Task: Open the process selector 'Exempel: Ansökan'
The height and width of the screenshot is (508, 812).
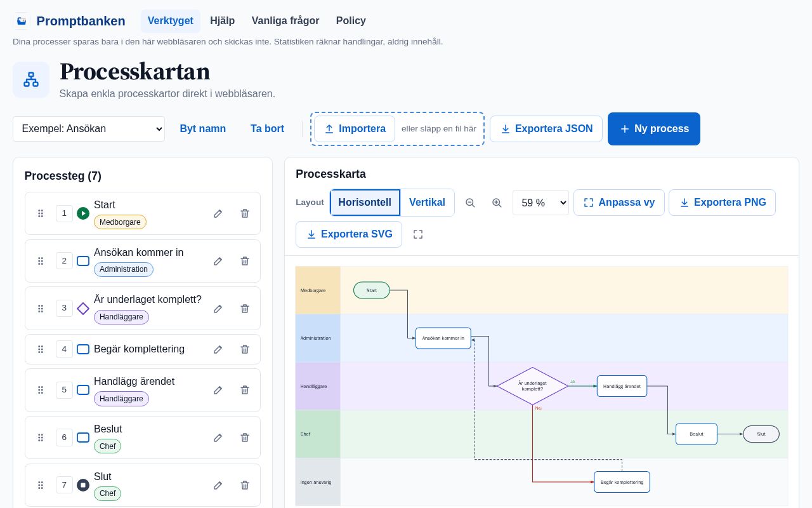Action: tap(89, 129)
